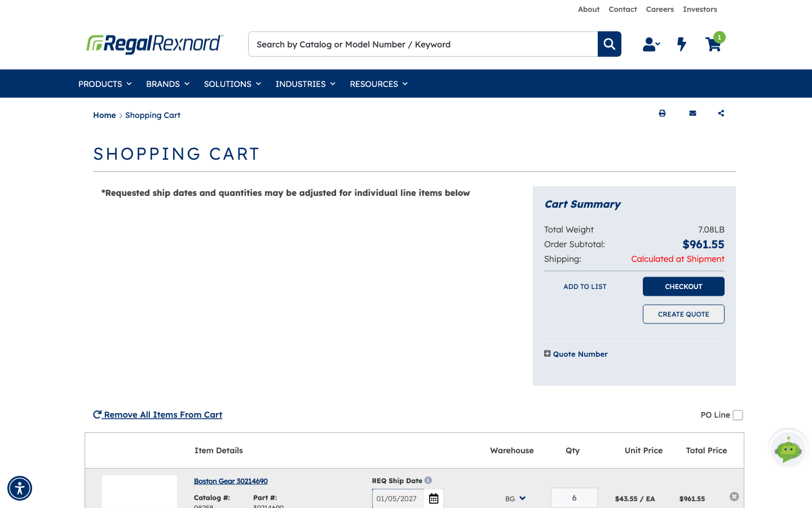The width and height of the screenshot is (812, 508).
Task: Click the share icon
Action: [721, 113]
